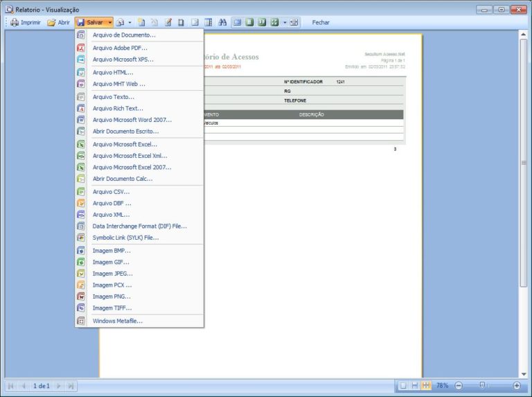The height and width of the screenshot is (397, 532).
Task: Toggle the middle view mode button in status bar
Action: 414,385
